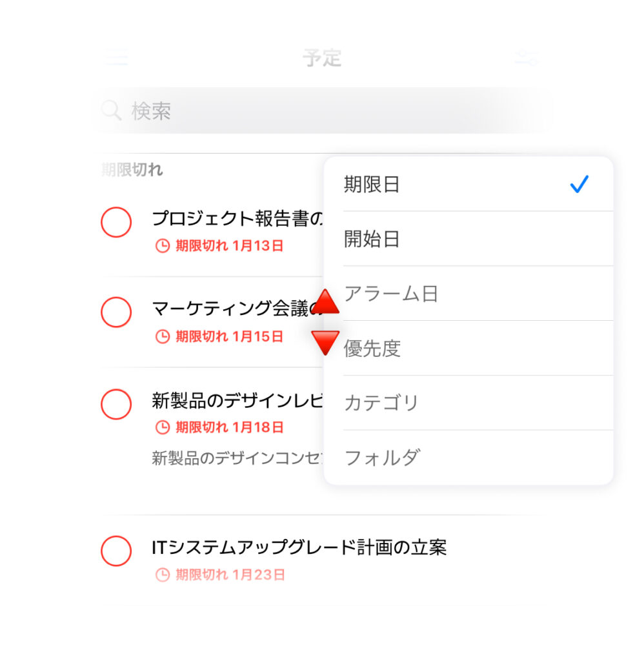Screen dimensions: 644x661
Task: Open the hamburger menu icon
Action: [116, 57]
